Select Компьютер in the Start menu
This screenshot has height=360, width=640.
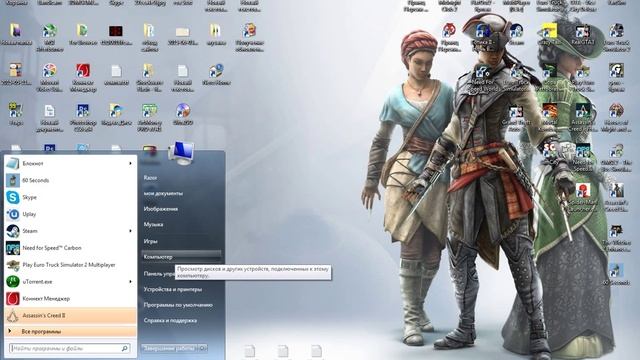(x=181, y=257)
